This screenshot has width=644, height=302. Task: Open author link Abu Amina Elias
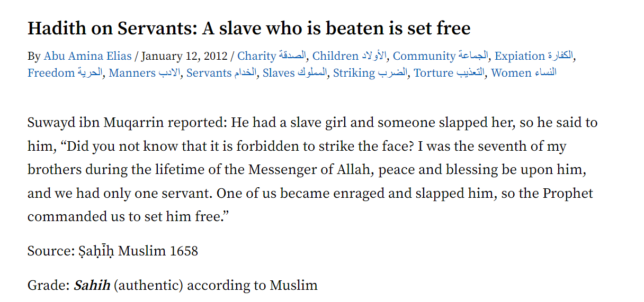pos(87,56)
